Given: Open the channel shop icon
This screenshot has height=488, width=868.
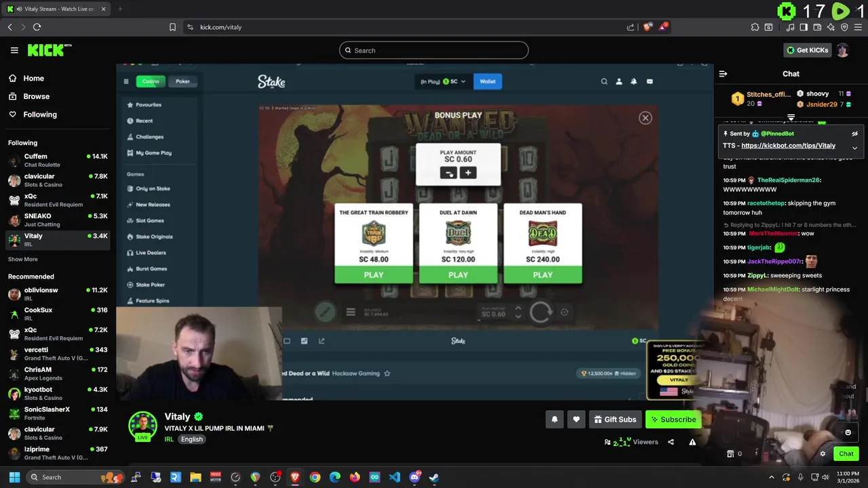Looking at the screenshot, I should click(x=730, y=454).
